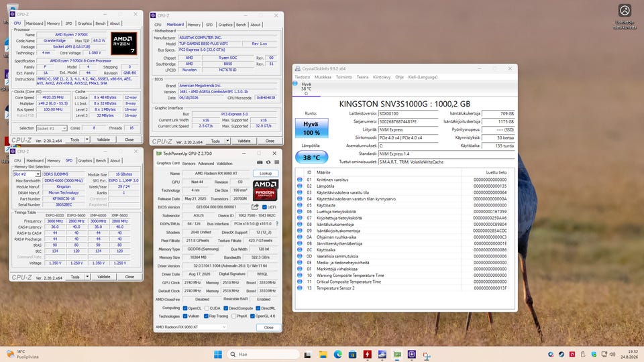The width and height of the screenshot is (644, 362).
Task: Open the Tiedosto menu in CrystalDiskInfo
Action: pos(303,77)
